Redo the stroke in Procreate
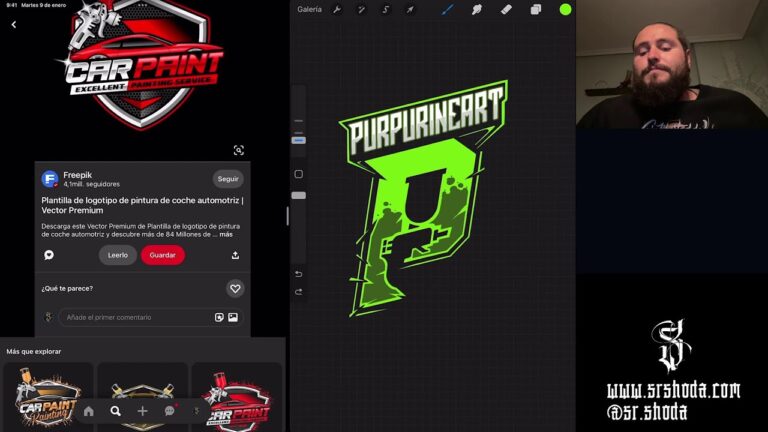The height and width of the screenshot is (432, 768). tap(299, 292)
